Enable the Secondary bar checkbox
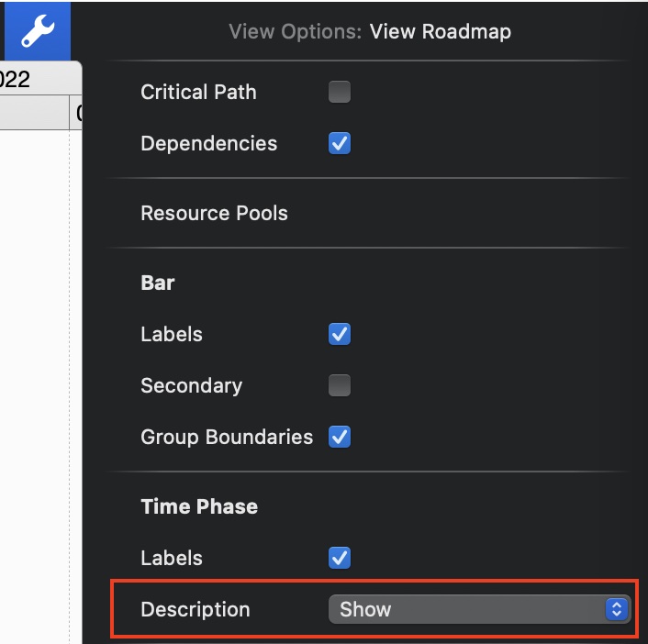 (340, 385)
